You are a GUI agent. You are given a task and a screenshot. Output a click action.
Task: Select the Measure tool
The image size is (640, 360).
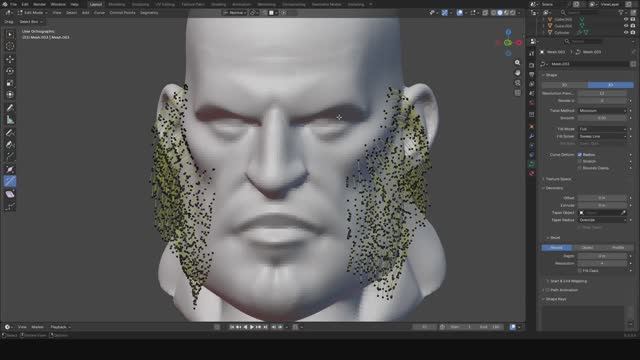(10, 120)
